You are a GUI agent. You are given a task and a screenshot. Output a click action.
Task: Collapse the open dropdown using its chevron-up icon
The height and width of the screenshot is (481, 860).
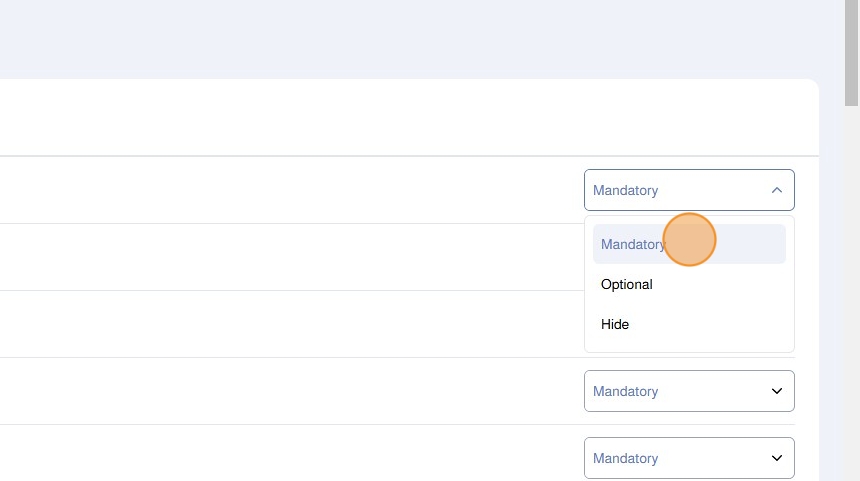(x=777, y=190)
